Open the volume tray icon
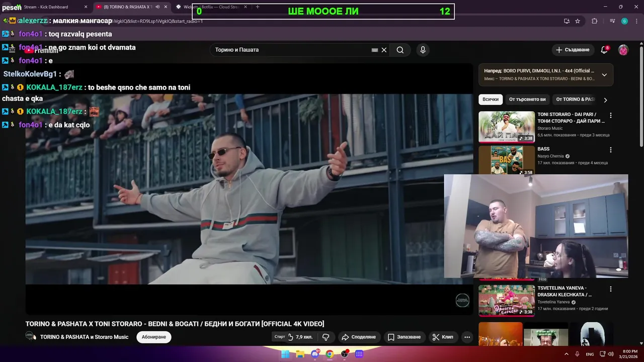The image size is (644, 362). pyautogui.click(x=611, y=354)
